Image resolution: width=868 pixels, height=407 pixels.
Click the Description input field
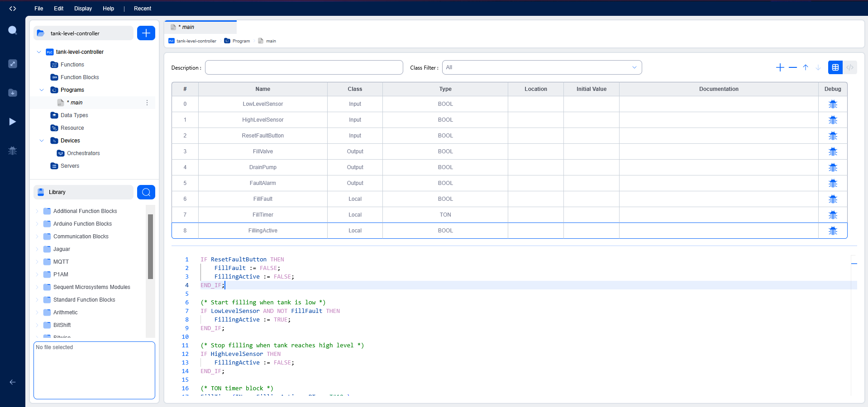click(304, 67)
